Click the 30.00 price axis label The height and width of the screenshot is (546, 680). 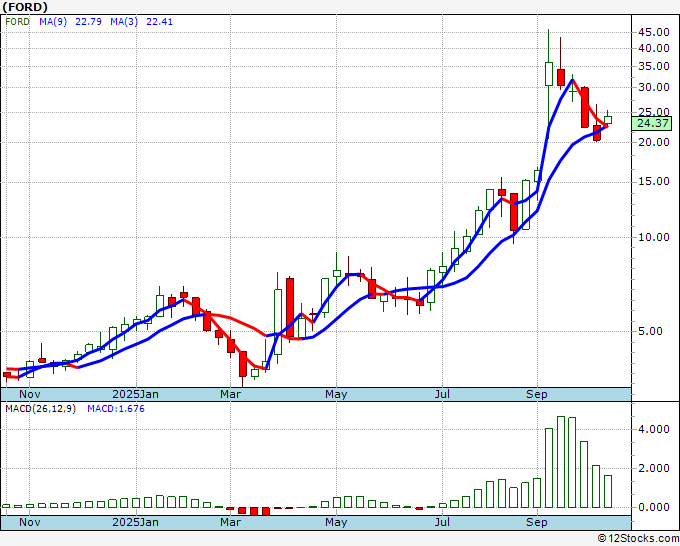[654, 88]
